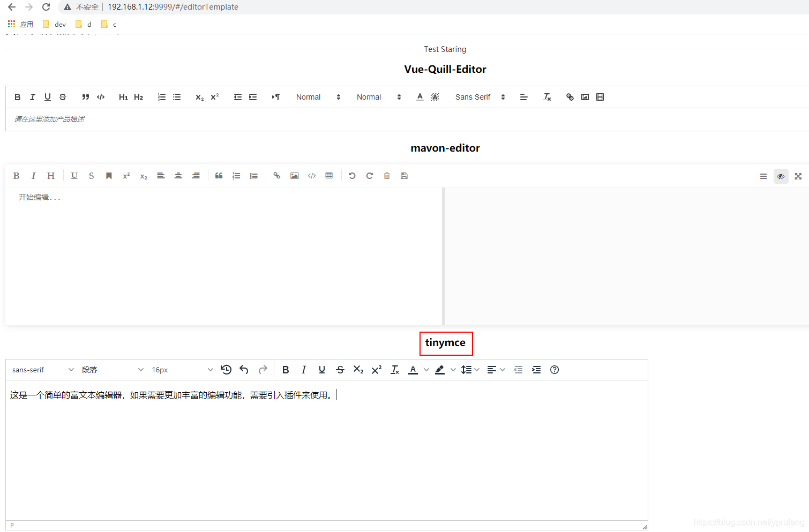809x532 pixels.
Task: Open tinymce sans-serif font family dropdown
Action: [x=43, y=370]
